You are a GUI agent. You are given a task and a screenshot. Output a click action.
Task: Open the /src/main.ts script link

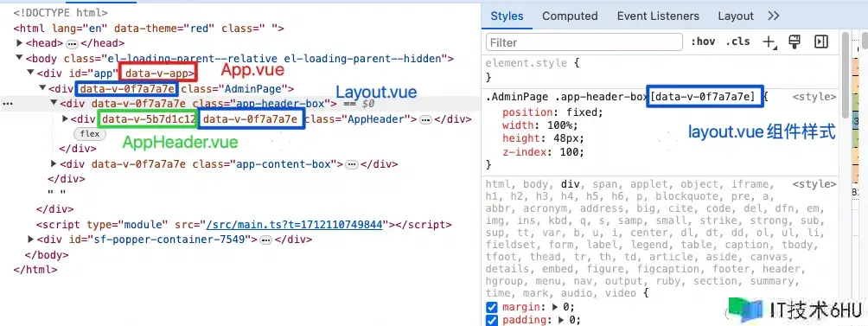[x=294, y=225]
